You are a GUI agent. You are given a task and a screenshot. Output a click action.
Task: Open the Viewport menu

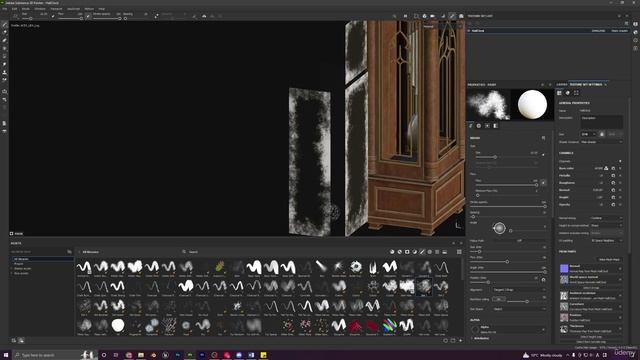[56, 9]
